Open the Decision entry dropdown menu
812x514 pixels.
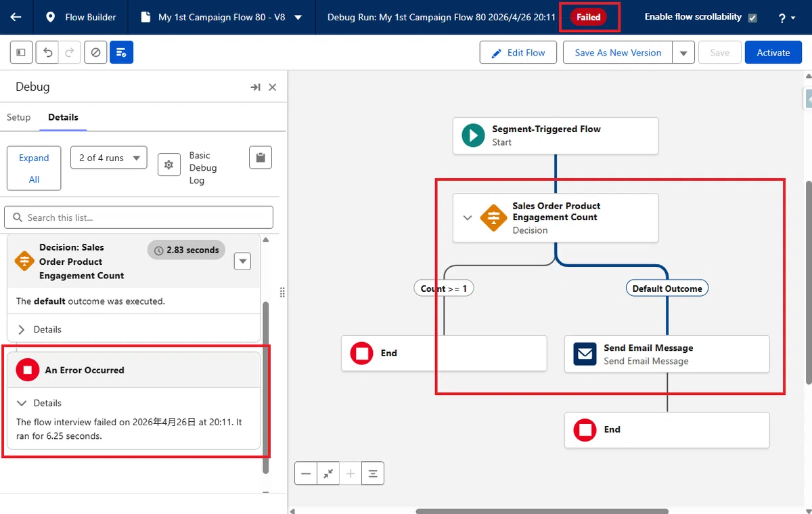point(242,261)
